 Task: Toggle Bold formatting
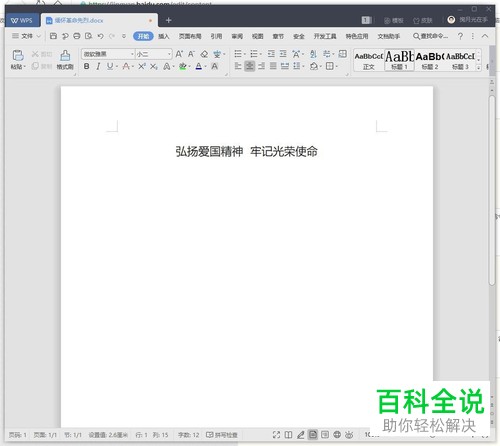point(87,66)
